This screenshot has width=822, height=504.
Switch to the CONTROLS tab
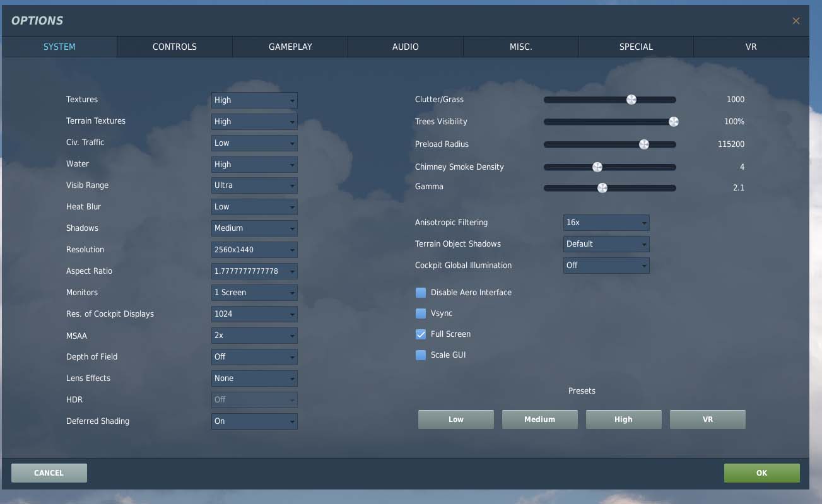click(x=175, y=47)
